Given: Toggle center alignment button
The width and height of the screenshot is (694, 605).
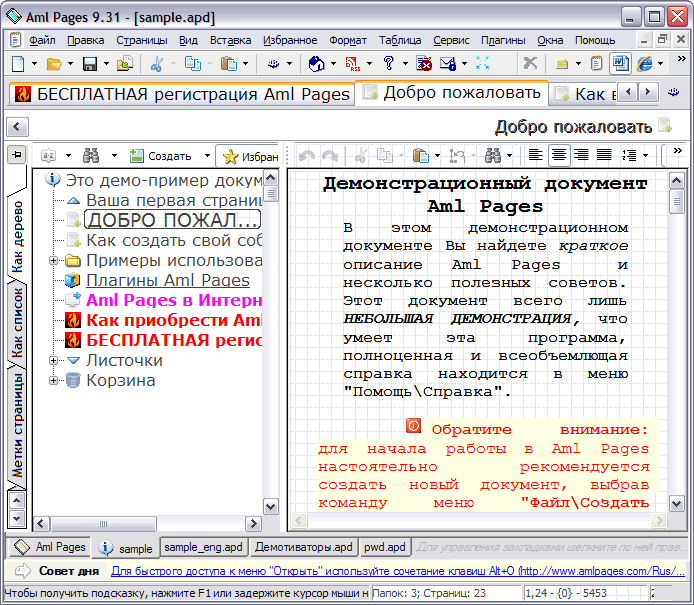Looking at the screenshot, I should pyautogui.click(x=559, y=155).
